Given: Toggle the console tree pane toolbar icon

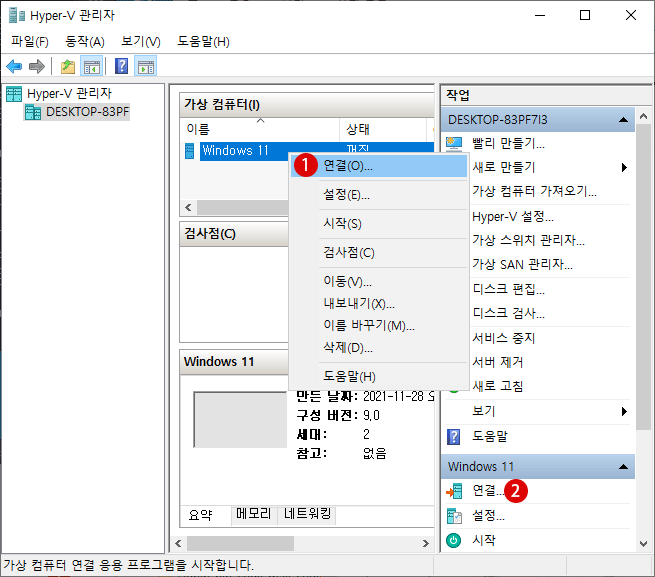Looking at the screenshot, I should coord(91,66).
